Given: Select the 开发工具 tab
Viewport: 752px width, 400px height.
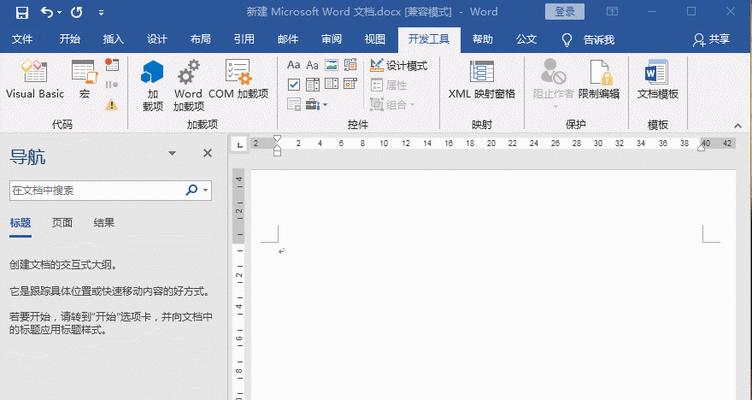Looking at the screenshot, I should tap(429, 39).
